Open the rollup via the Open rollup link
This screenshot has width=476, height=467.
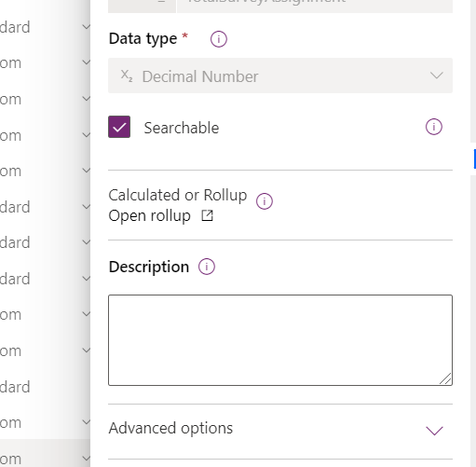pyautogui.click(x=149, y=215)
